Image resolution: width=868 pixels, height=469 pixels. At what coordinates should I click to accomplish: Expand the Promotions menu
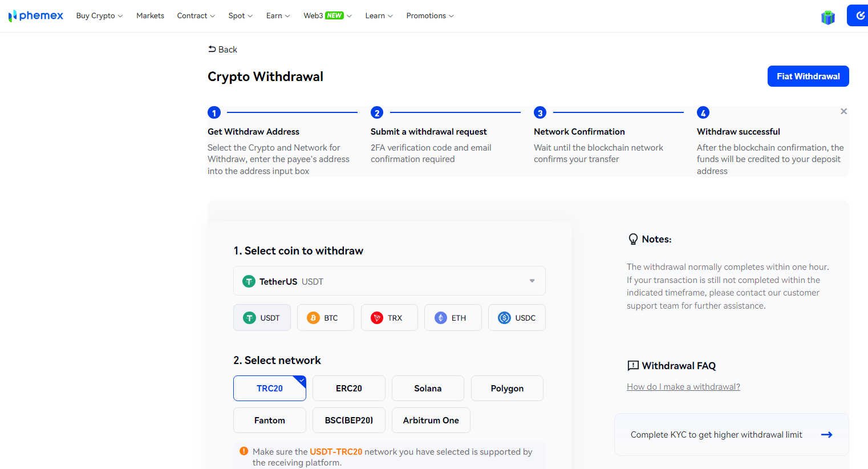coord(430,15)
